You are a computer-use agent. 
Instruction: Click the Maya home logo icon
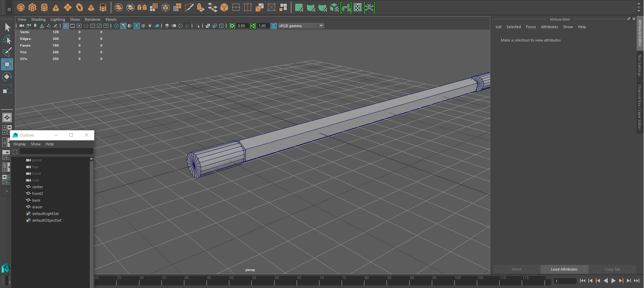6,268
